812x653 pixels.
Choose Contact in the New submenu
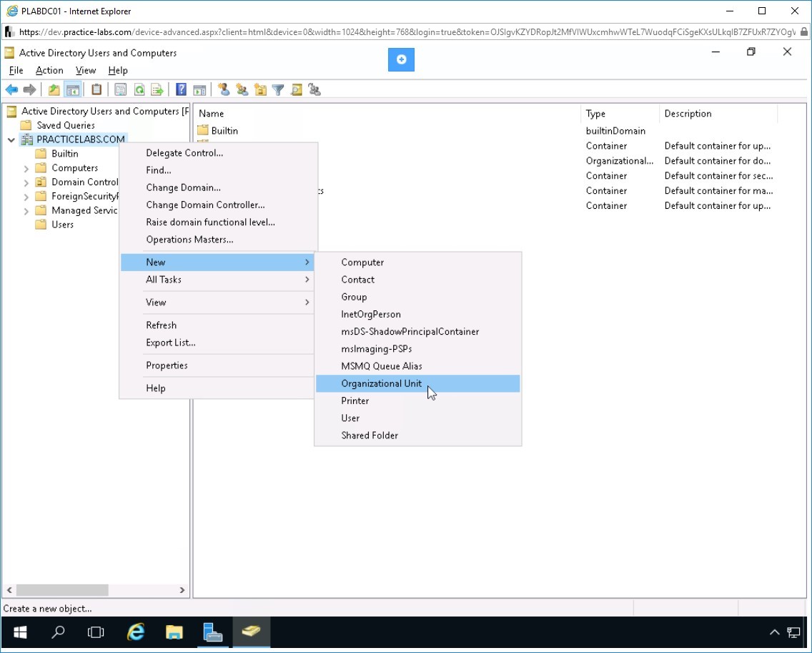pyautogui.click(x=418, y=280)
